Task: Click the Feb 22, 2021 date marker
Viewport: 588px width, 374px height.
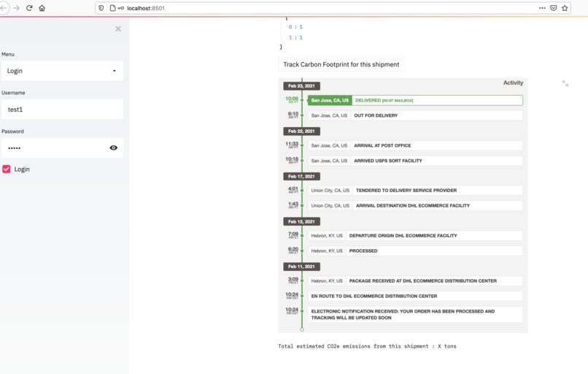Action: 301,131
